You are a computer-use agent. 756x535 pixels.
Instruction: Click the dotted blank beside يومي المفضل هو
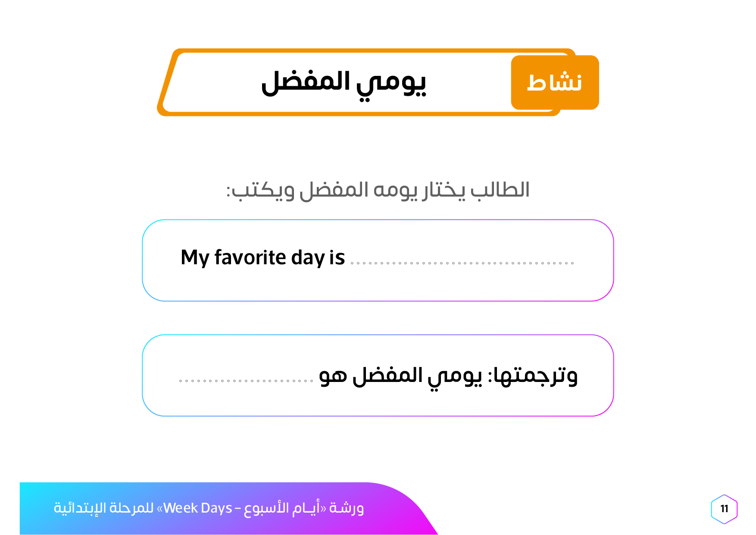(x=246, y=380)
